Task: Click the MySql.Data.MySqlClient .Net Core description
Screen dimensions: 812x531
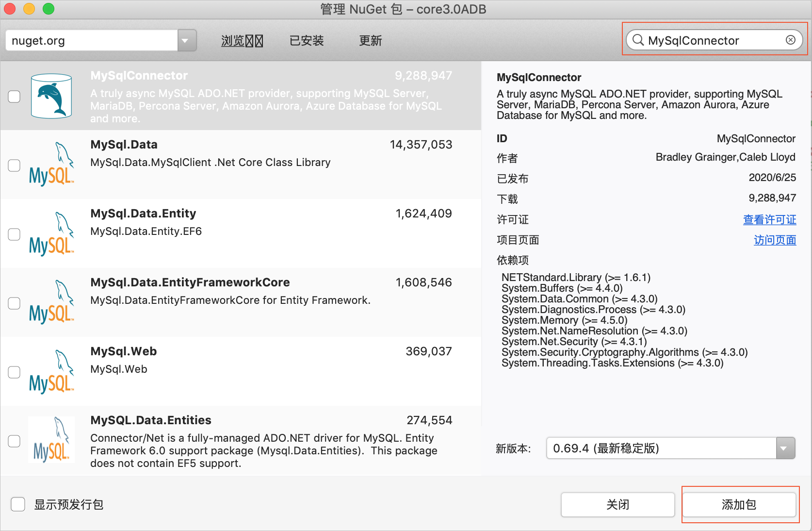Action: pyautogui.click(x=211, y=163)
